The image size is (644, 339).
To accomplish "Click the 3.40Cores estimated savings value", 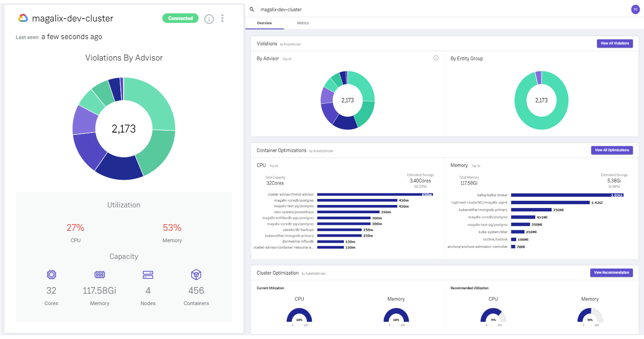I will [x=420, y=181].
